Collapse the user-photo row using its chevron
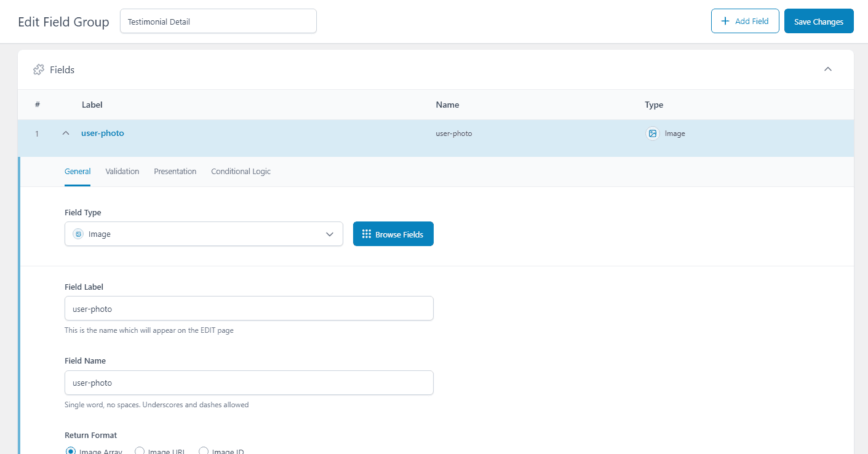Image resolution: width=868 pixels, height=454 pixels. tap(66, 133)
